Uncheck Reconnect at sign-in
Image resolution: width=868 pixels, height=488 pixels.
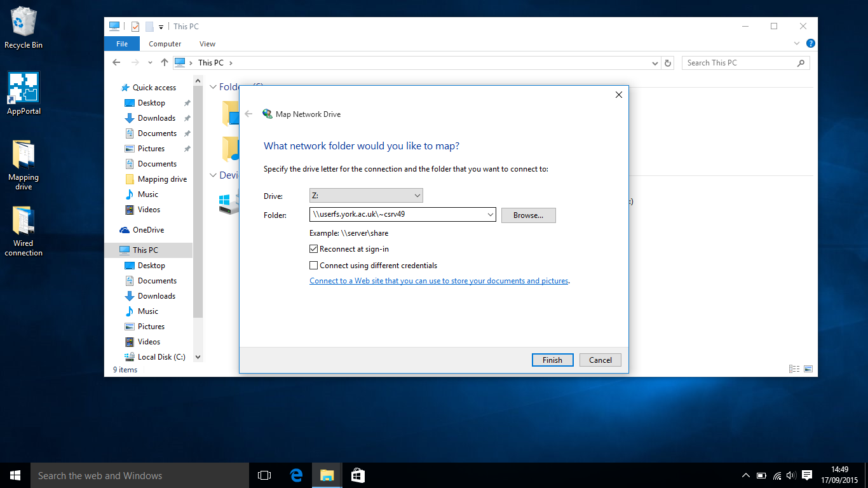pos(314,249)
